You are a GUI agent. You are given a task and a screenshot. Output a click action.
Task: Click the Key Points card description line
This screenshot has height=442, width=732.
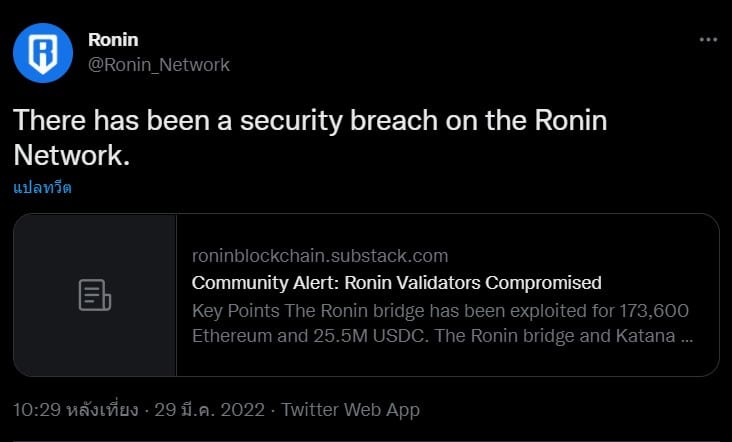[440, 311]
